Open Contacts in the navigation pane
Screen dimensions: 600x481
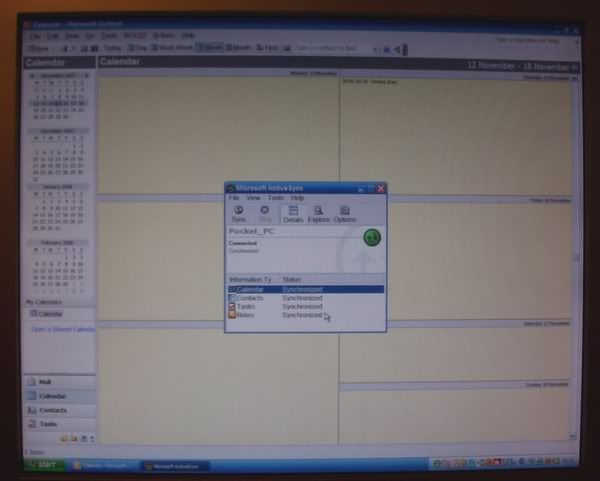(52, 410)
